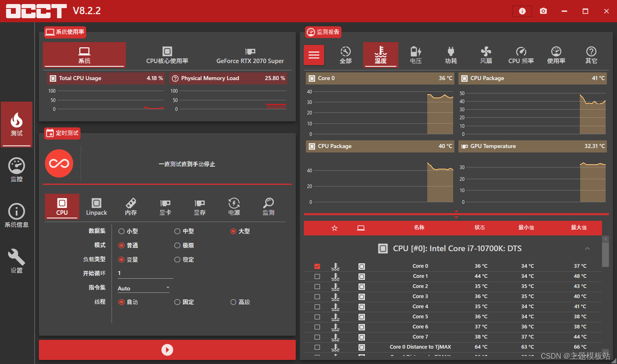The image size is (617, 364).
Task: Click the red divider expand/collapse arrows
Action: (456, 214)
